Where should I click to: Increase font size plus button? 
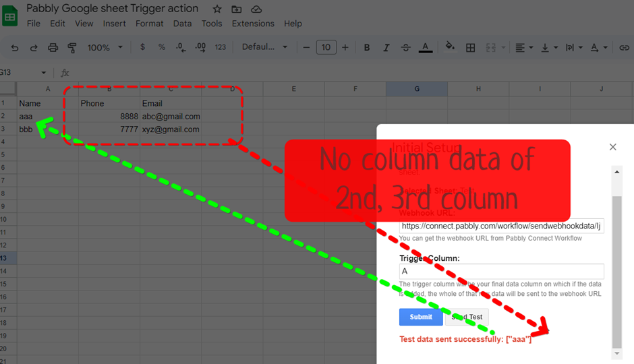(345, 48)
